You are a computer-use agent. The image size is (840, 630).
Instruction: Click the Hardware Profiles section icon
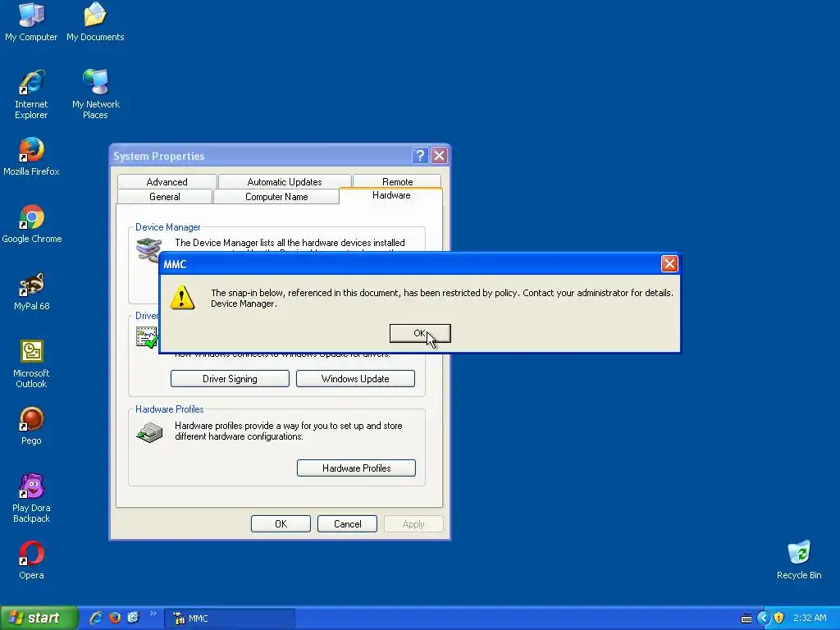[x=149, y=432]
